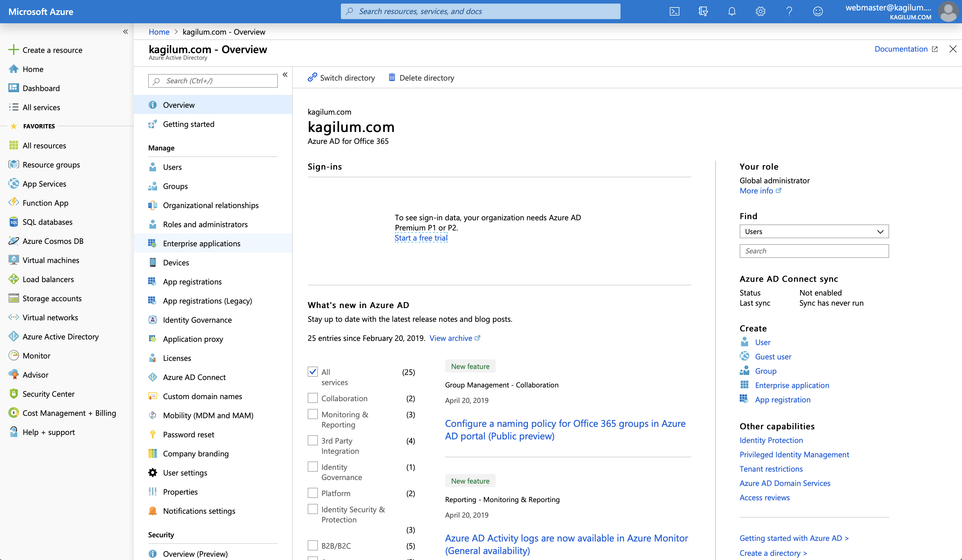Open the Directory and subscription filter icon
This screenshot has height=560, width=962.
click(703, 11)
